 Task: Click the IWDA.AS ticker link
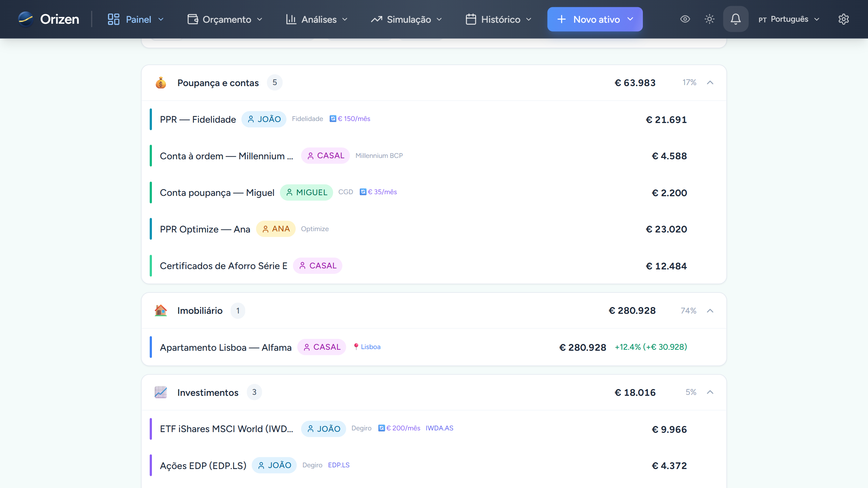click(439, 428)
